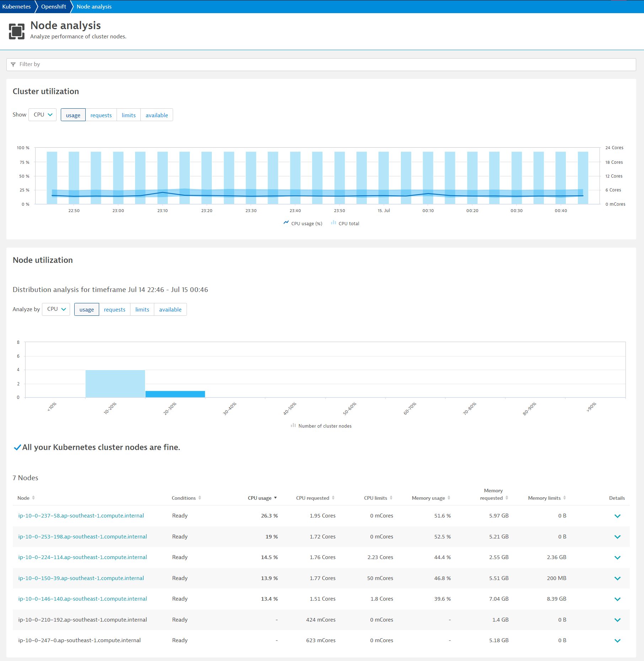Image resolution: width=644 pixels, height=661 pixels.
Task: Sort by Memory limits arrows
Action: pyautogui.click(x=564, y=498)
